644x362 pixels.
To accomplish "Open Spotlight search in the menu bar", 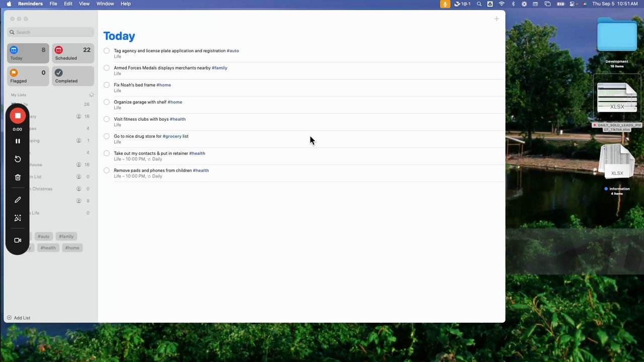I will pyautogui.click(x=479, y=4).
